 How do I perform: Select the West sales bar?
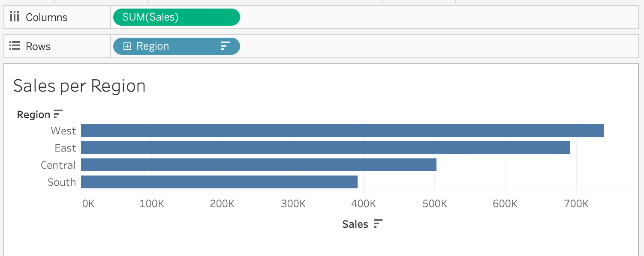tap(342, 131)
